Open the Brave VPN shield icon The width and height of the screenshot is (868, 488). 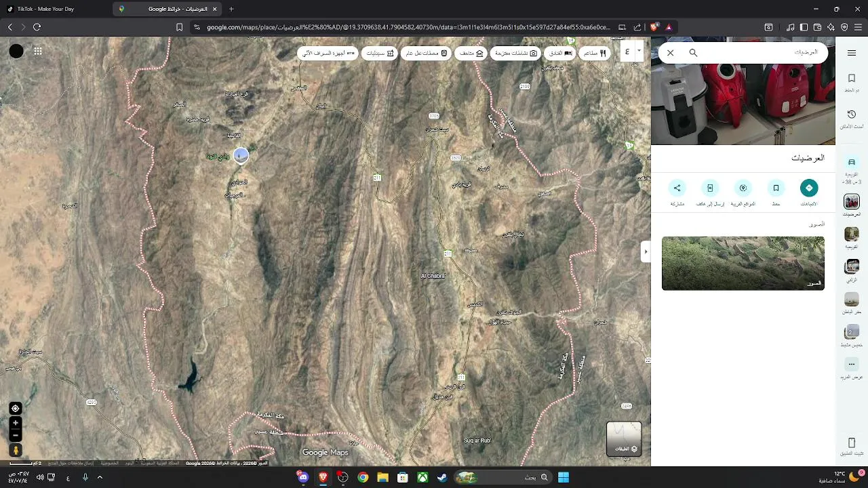pos(844,27)
